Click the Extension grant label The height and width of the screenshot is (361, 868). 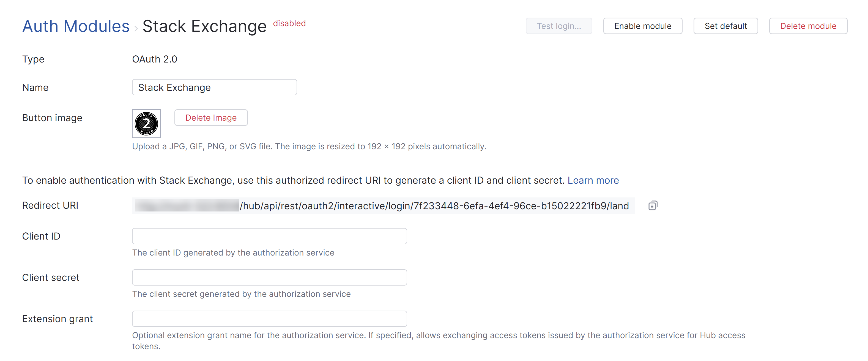click(57, 319)
